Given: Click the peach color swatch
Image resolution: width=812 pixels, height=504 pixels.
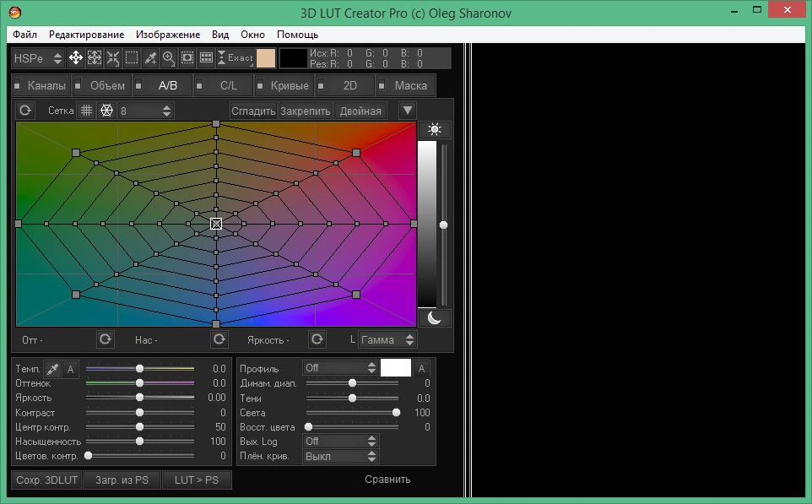Looking at the screenshot, I should [x=266, y=58].
